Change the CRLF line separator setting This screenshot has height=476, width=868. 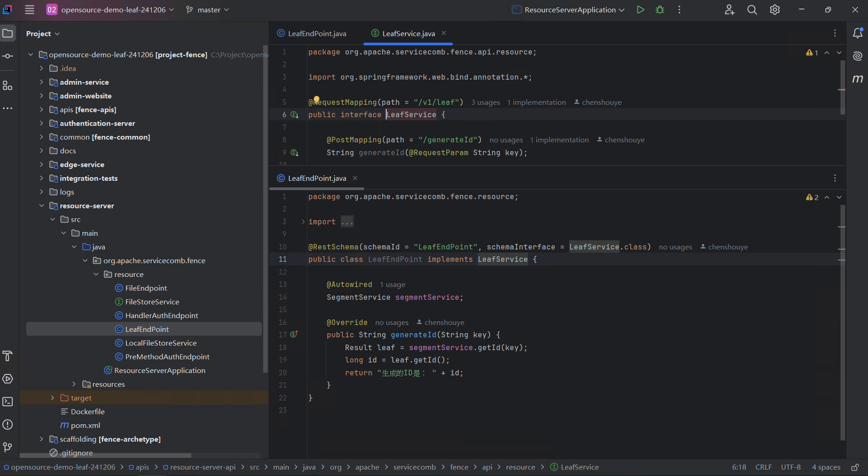click(763, 467)
